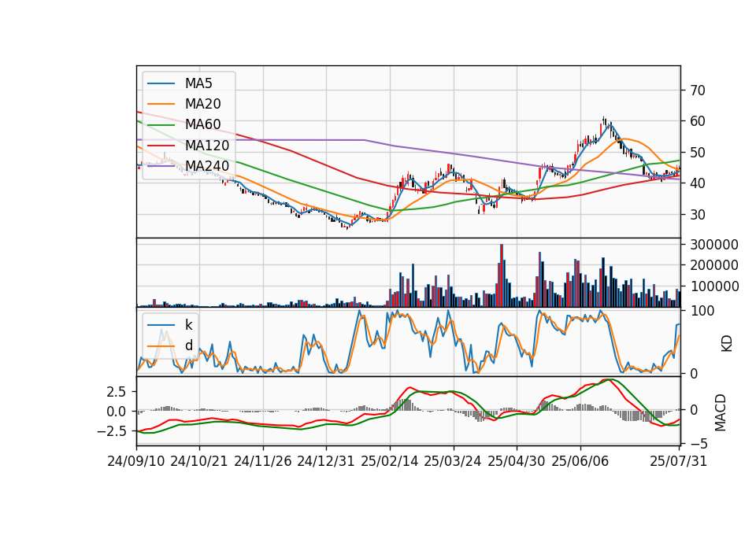Click the price axis value 30
The width and height of the screenshot is (756, 543).
click(x=697, y=215)
